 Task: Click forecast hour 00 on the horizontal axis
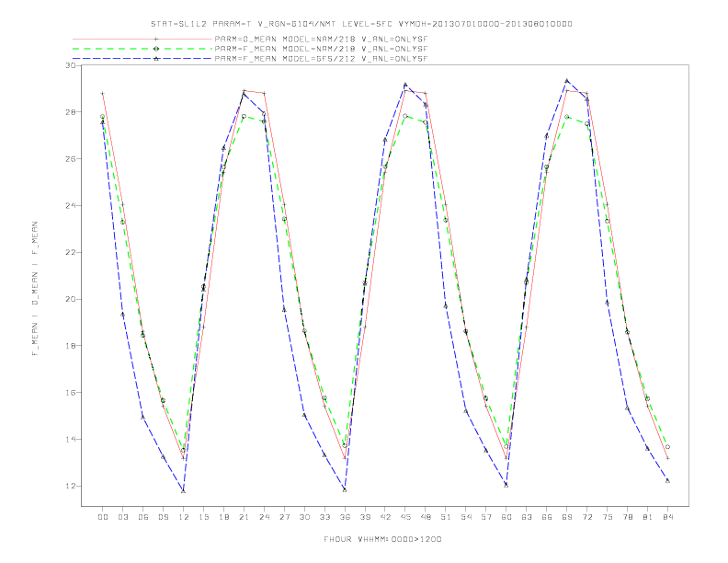(103, 517)
